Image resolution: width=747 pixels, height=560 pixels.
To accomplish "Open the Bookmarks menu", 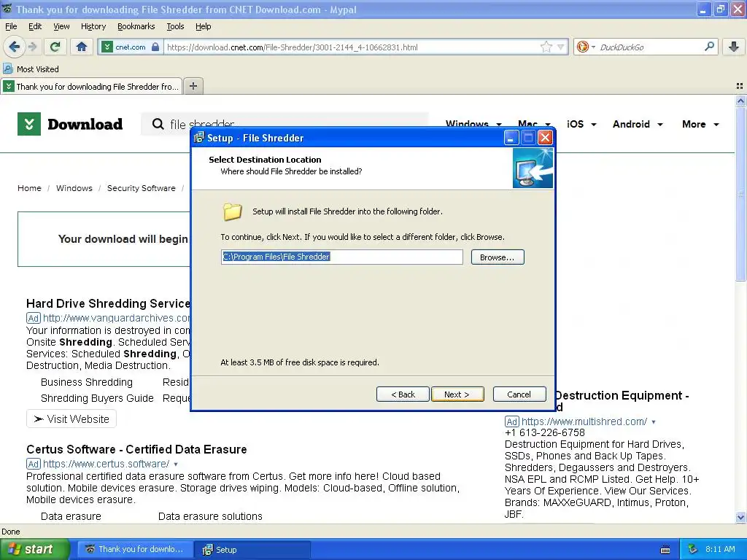I will pyautogui.click(x=136, y=26).
